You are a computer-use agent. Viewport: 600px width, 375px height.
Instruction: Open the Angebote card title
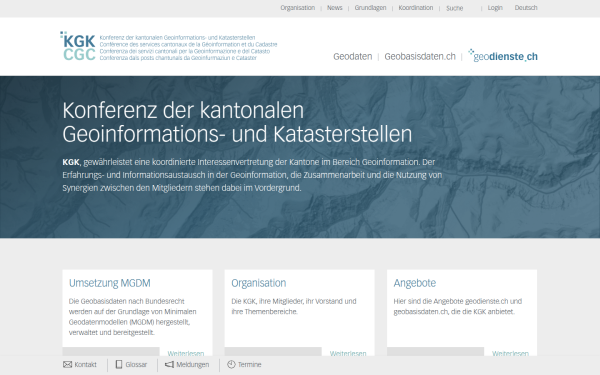click(x=415, y=283)
